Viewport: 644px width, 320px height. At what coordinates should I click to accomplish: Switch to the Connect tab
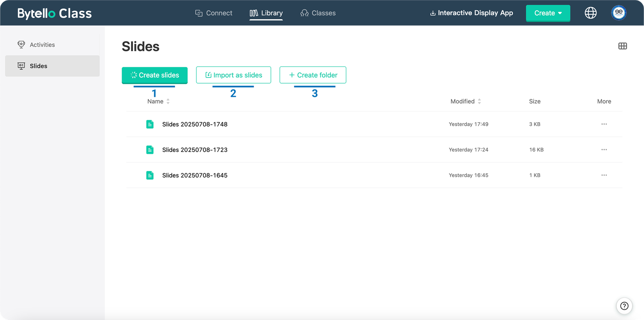coord(214,13)
